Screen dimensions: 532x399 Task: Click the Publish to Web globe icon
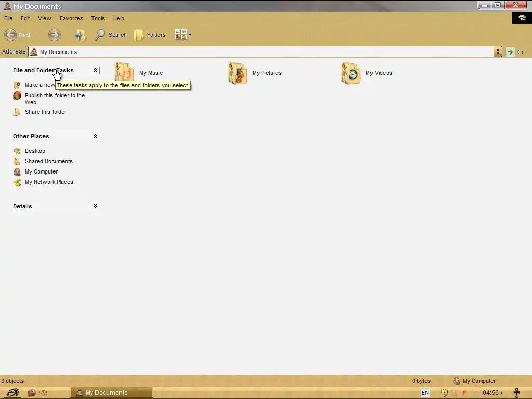pyautogui.click(x=17, y=96)
